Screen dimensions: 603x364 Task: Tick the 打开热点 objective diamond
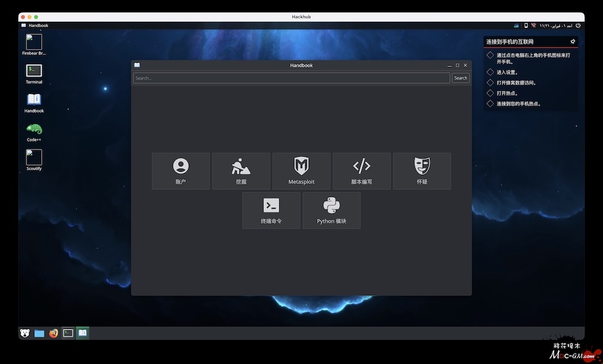(x=490, y=93)
